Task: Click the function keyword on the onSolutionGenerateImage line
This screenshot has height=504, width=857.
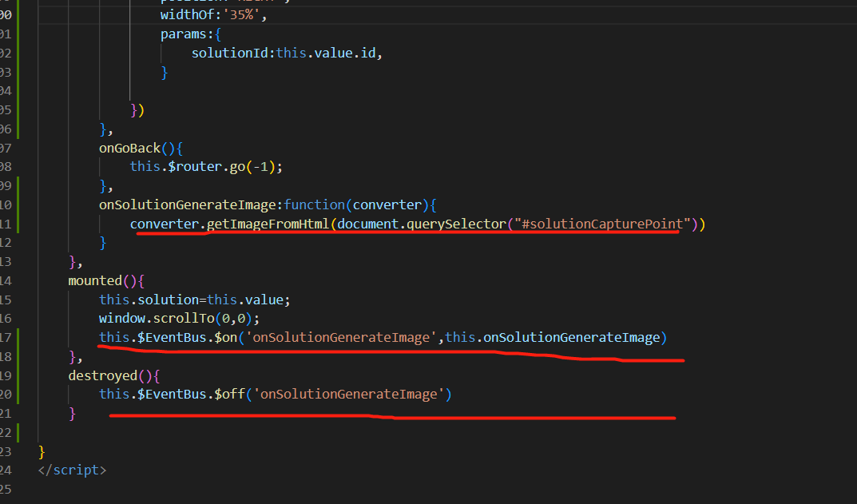Action: tap(314, 204)
